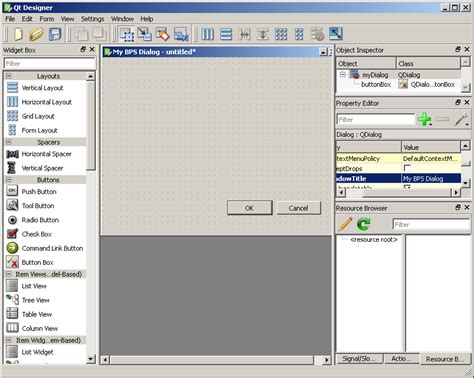Click the Open form folder icon
Viewport: 474px width, 378px height.
36,34
